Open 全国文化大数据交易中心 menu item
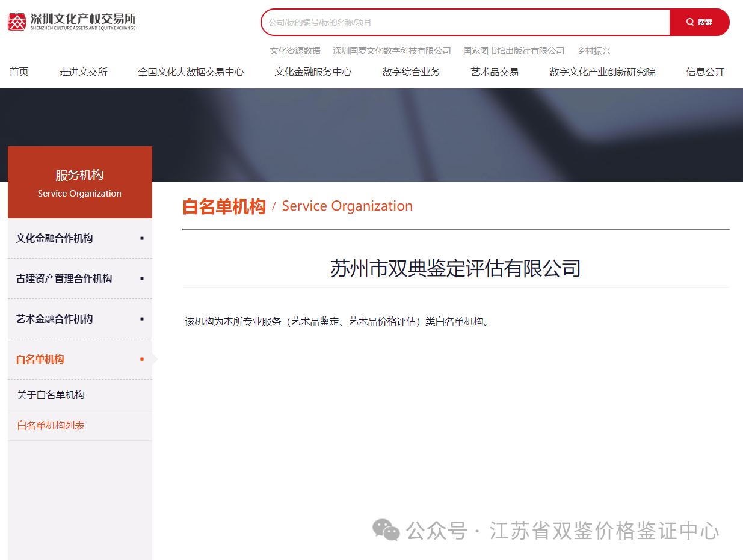The image size is (743, 560). pyautogui.click(x=191, y=72)
